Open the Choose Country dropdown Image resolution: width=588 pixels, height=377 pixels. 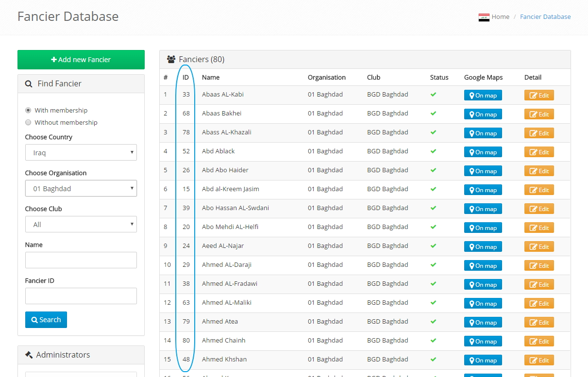[x=81, y=152]
